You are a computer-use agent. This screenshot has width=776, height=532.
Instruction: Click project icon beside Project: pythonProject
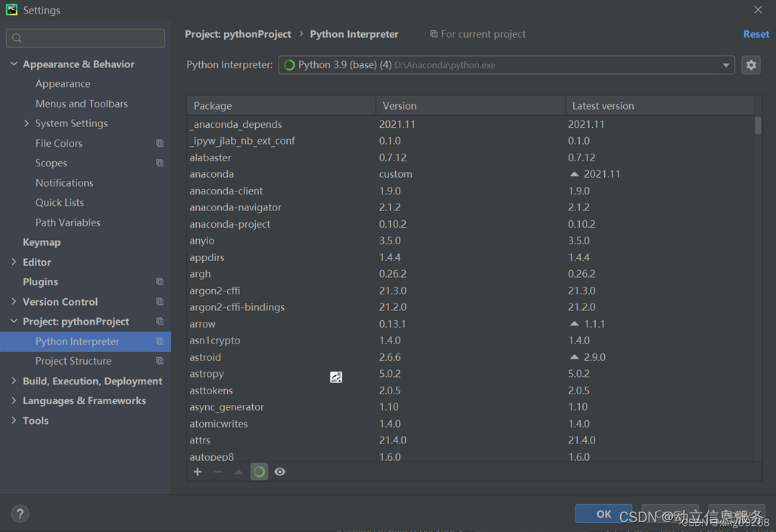tap(160, 321)
